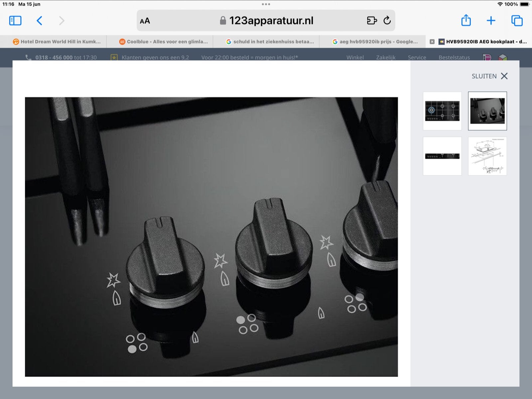The image size is (532, 399).
Task: Close the HVB95920IB AEG kookplaat tab
Action: point(432,42)
